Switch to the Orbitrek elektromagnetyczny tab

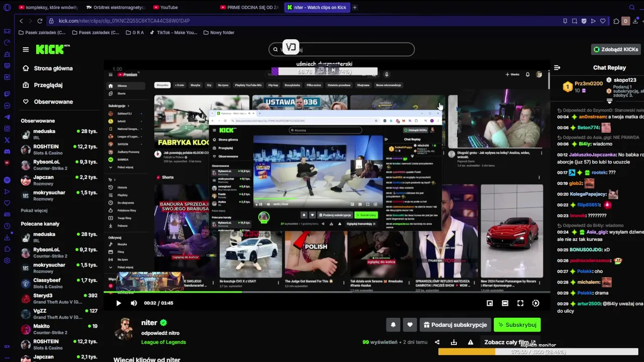click(116, 8)
